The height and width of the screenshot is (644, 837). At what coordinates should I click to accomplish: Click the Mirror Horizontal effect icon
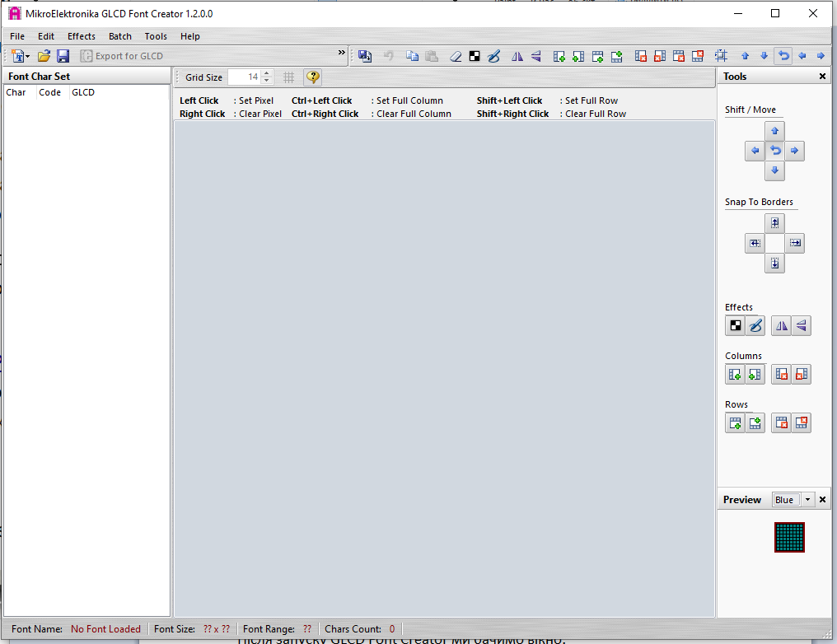(782, 325)
